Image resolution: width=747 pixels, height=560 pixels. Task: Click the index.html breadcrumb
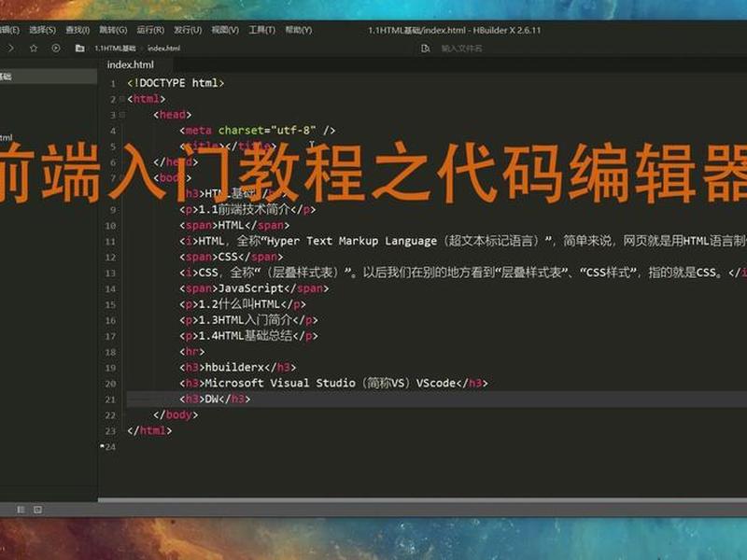coord(163,49)
